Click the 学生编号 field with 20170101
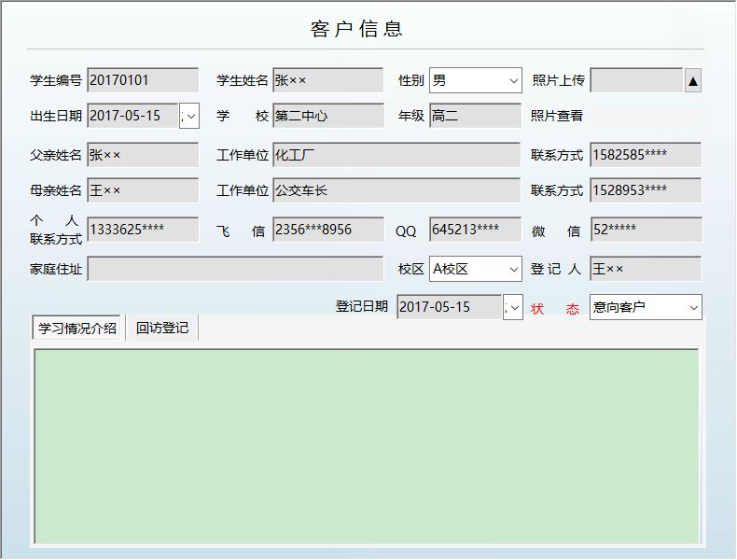Screen dimensions: 737x560 (x=143, y=80)
